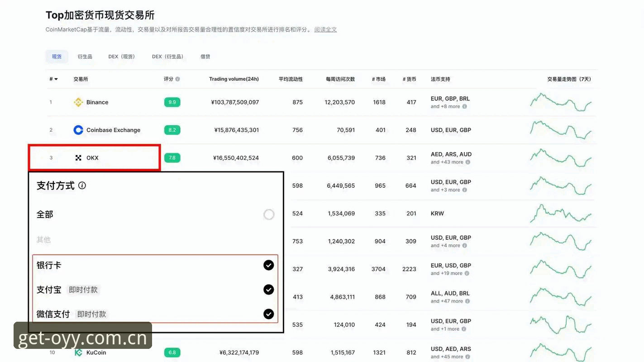Click the 6.8 score badge for KuCoin
Image resolution: width=644 pixels, height=362 pixels.
(x=172, y=352)
